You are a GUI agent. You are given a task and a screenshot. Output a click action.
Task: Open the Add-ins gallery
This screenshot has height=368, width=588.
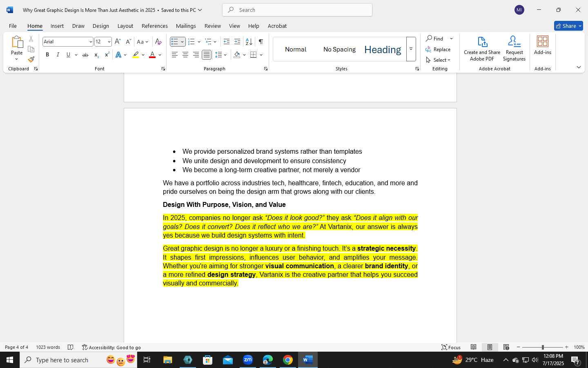pyautogui.click(x=543, y=45)
